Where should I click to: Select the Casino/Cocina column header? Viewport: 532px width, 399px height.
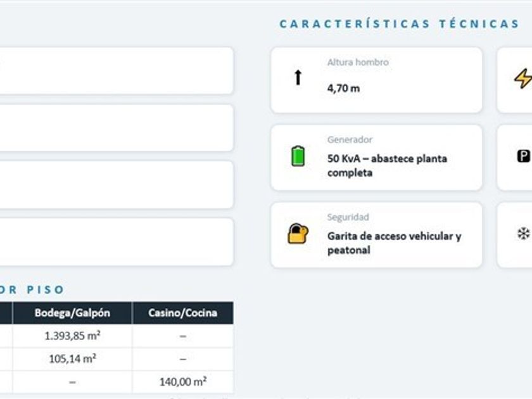(x=183, y=313)
